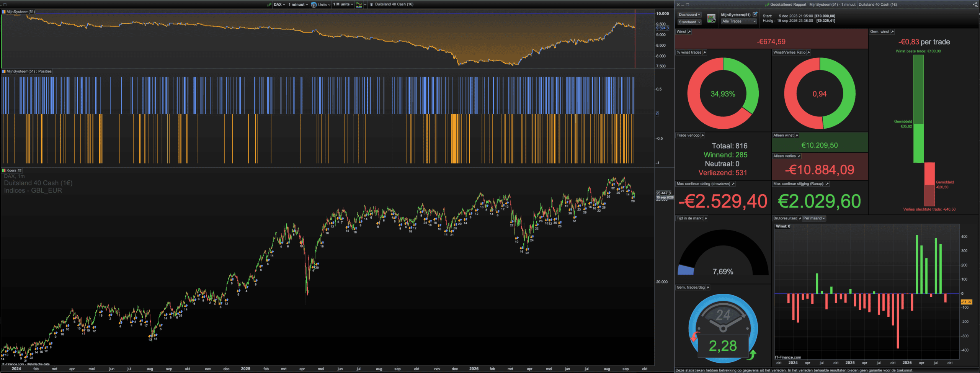Select the Standaard layout dropdown

click(x=689, y=22)
